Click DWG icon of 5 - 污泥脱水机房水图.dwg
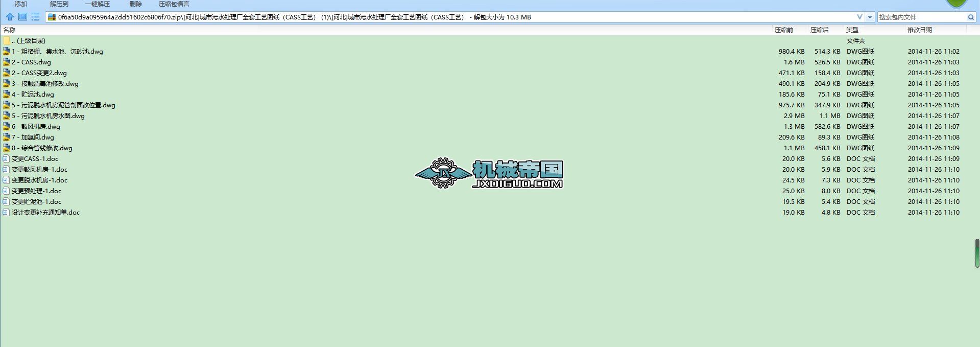The image size is (980, 347). click(6, 115)
